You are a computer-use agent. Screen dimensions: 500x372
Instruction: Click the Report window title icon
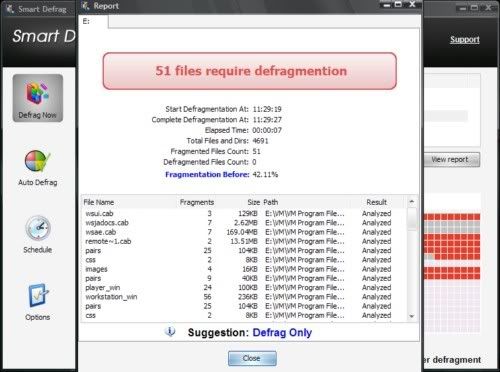(x=86, y=6)
